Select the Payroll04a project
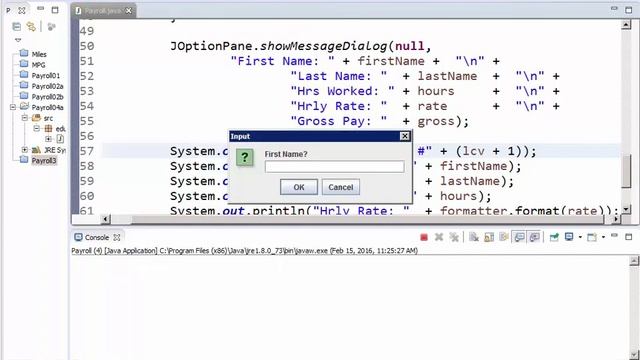The image size is (640, 360). [x=47, y=107]
